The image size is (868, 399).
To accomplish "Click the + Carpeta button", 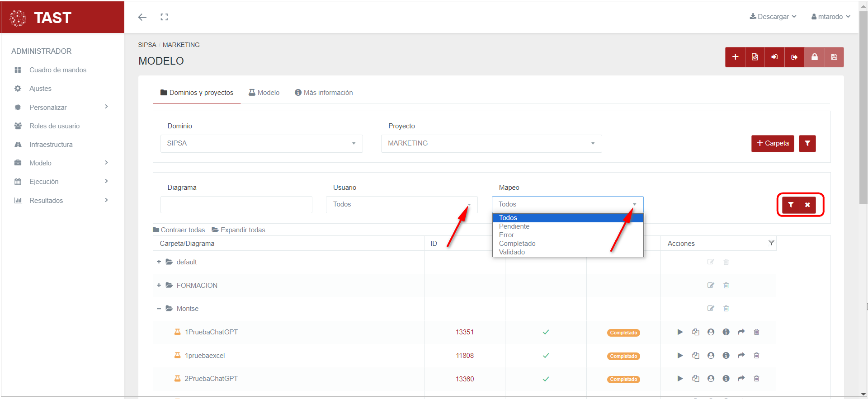I will (x=772, y=144).
